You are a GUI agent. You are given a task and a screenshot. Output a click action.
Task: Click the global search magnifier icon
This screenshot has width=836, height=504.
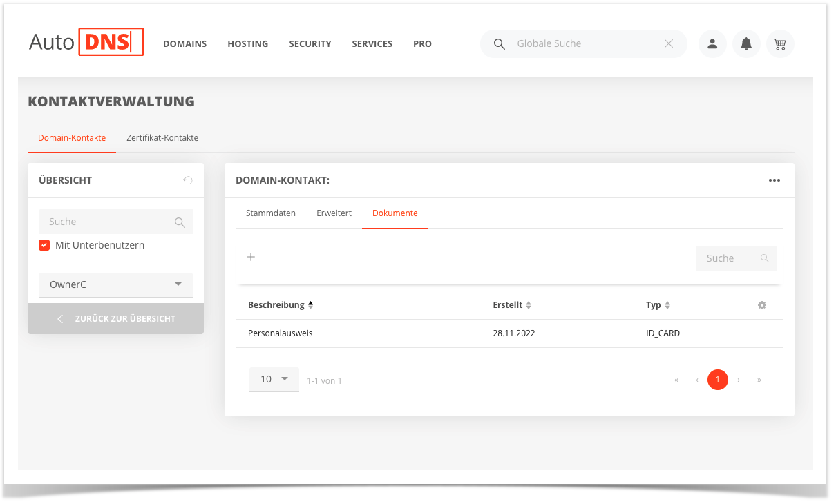coord(500,43)
